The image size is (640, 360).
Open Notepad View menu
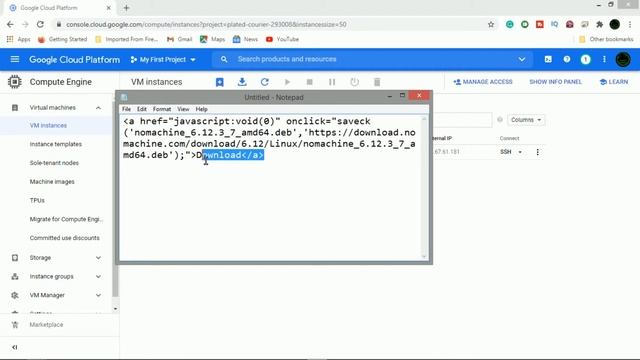(183, 109)
